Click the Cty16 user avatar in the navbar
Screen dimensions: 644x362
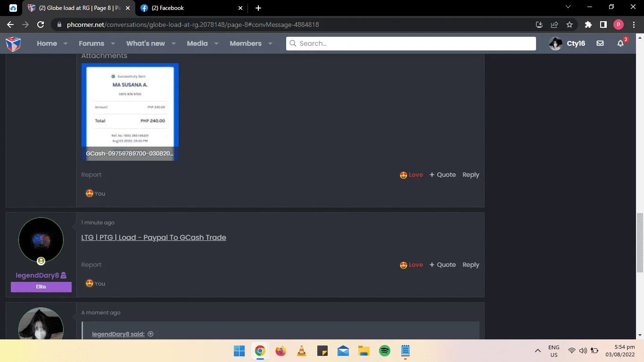556,43
